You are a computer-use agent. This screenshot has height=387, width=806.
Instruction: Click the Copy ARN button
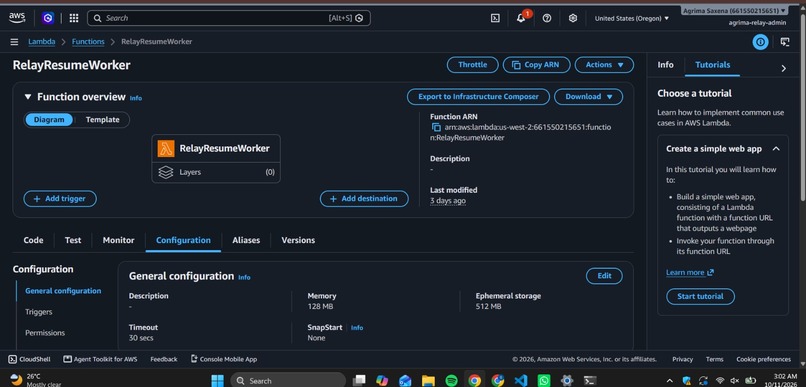click(537, 65)
